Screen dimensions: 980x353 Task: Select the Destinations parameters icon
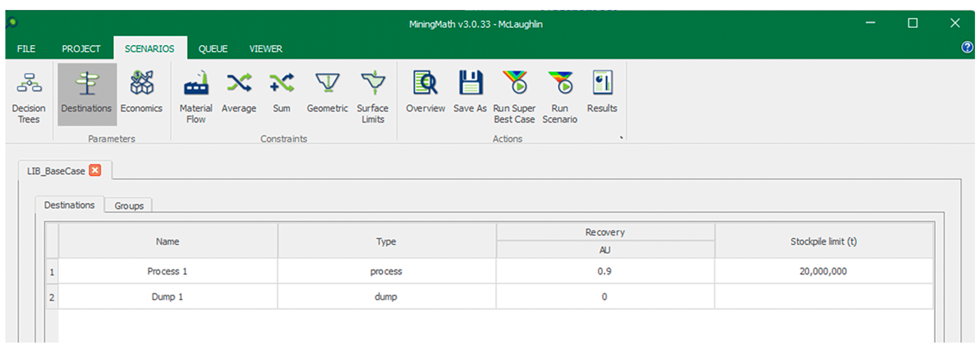tap(87, 94)
